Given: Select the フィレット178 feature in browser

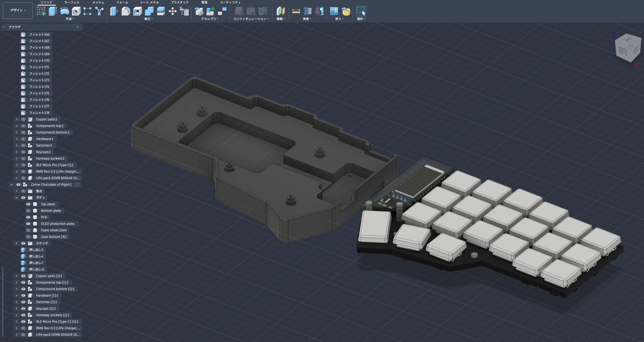Looking at the screenshot, I should point(39,112).
